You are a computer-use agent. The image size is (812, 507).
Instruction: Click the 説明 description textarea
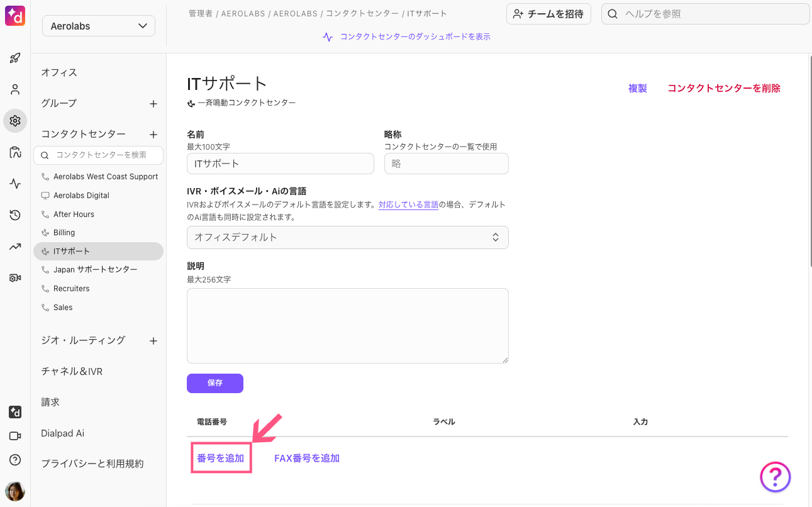348,326
